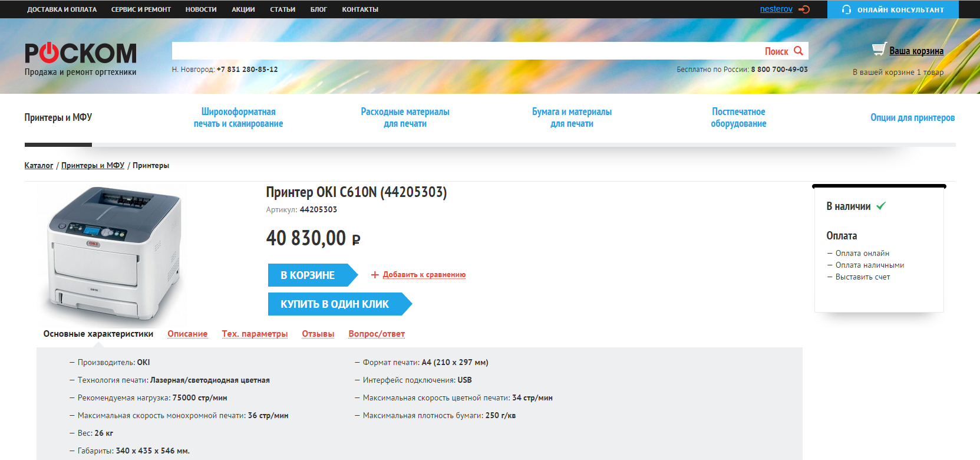Screen dimensions: 980x460
Task: Click the green availability checkmark
Action: [881, 206]
